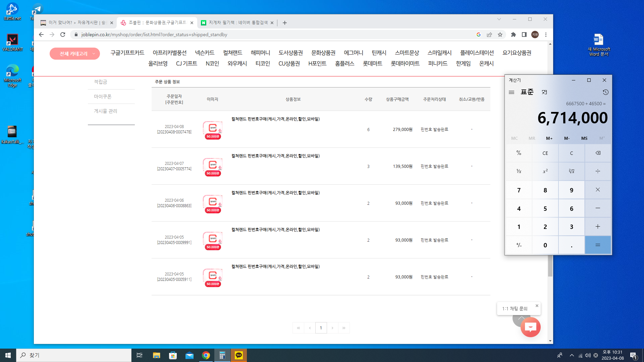
Task: Click calculator reciprocal 1/x key
Action: pos(519,171)
